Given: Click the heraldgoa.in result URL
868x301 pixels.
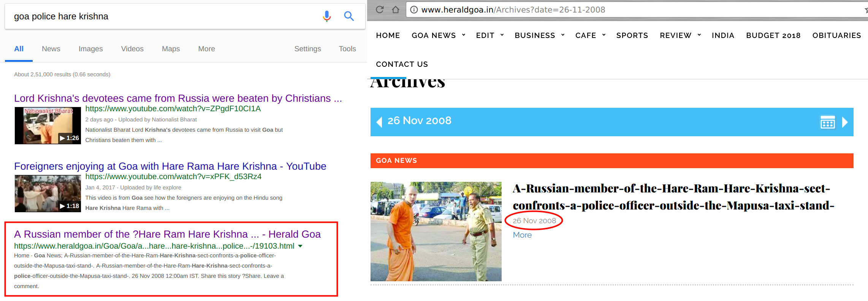Looking at the screenshot, I should pos(154,246).
